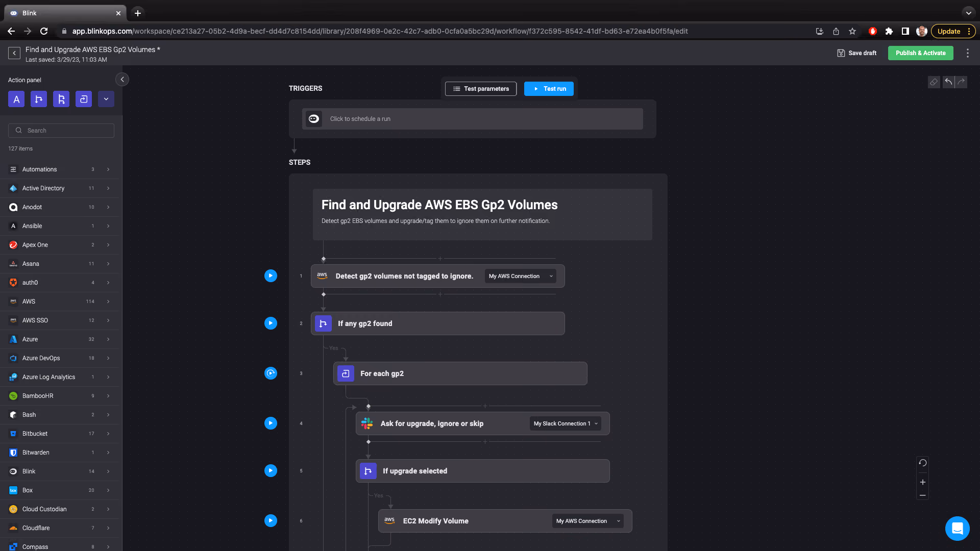Image resolution: width=980 pixels, height=551 pixels.
Task: Run step 4 Ask for upgrade
Action: 271,423
